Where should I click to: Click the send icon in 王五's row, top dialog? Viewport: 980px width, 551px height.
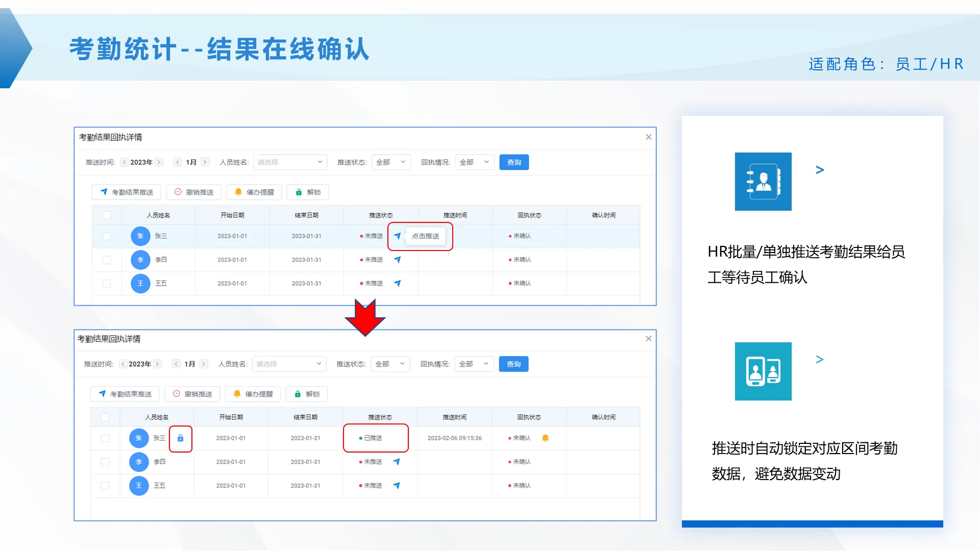pyautogui.click(x=397, y=283)
